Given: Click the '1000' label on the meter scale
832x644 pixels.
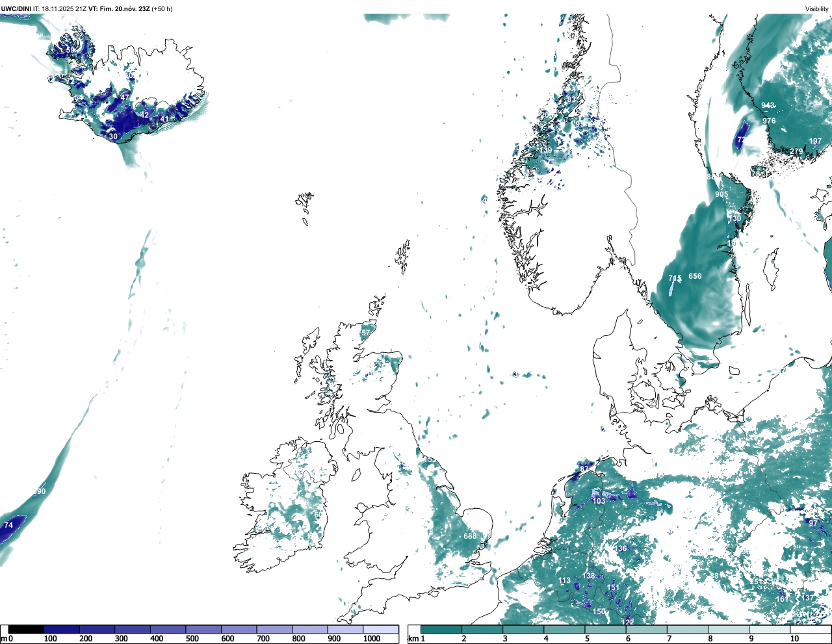Looking at the screenshot, I should coord(372,639).
